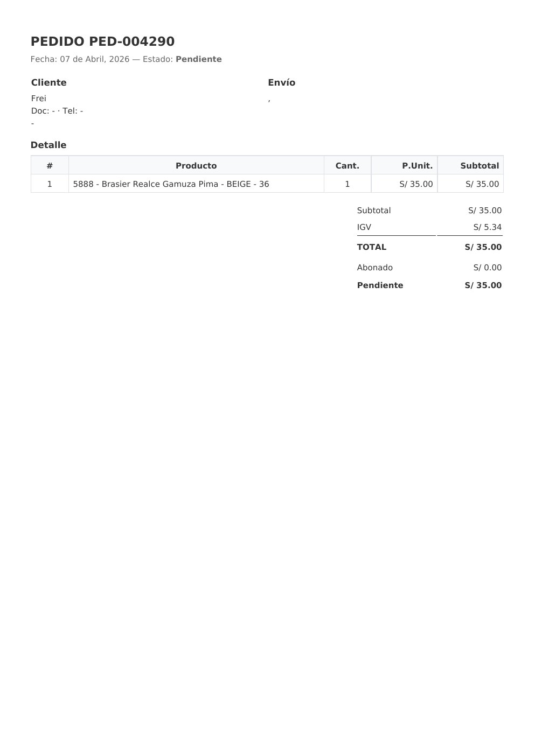Click the quantity cell in product row
The image size is (535, 756).
click(347, 184)
